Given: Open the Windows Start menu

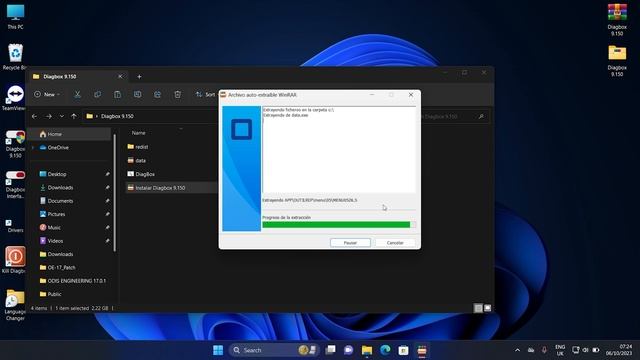Looking at the screenshot, I should pyautogui.click(x=218, y=350).
